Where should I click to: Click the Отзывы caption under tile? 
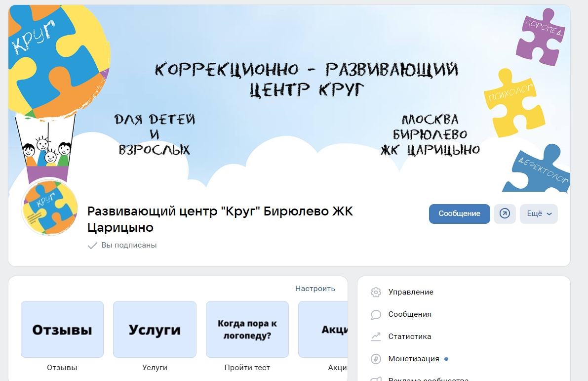(62, 368)
